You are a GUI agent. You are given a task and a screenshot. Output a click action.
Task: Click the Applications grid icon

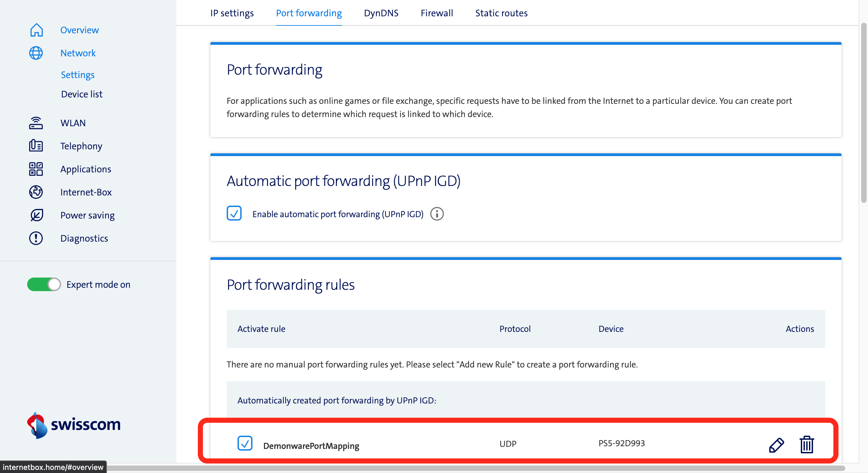click(x=36, y=169)
